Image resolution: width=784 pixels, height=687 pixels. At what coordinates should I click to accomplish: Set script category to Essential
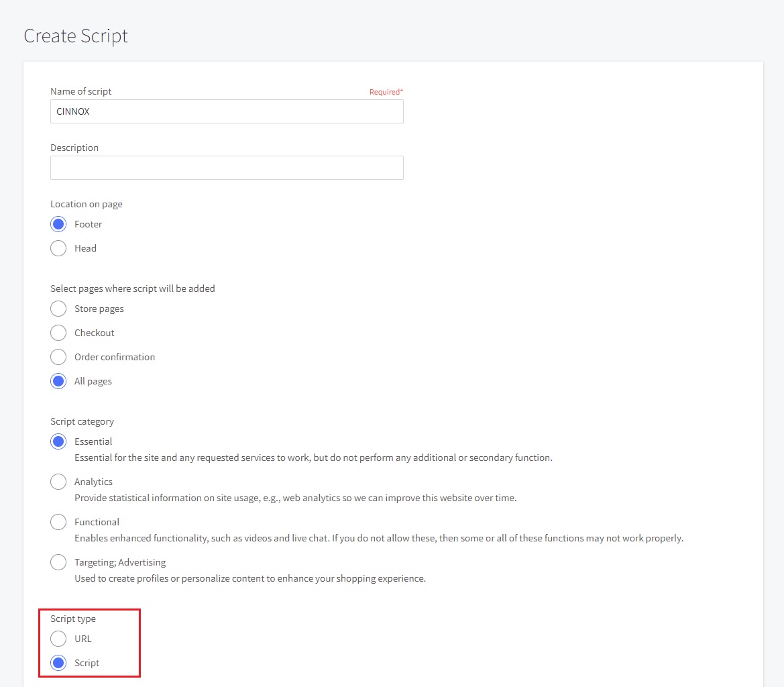click(x=58, y=441)
